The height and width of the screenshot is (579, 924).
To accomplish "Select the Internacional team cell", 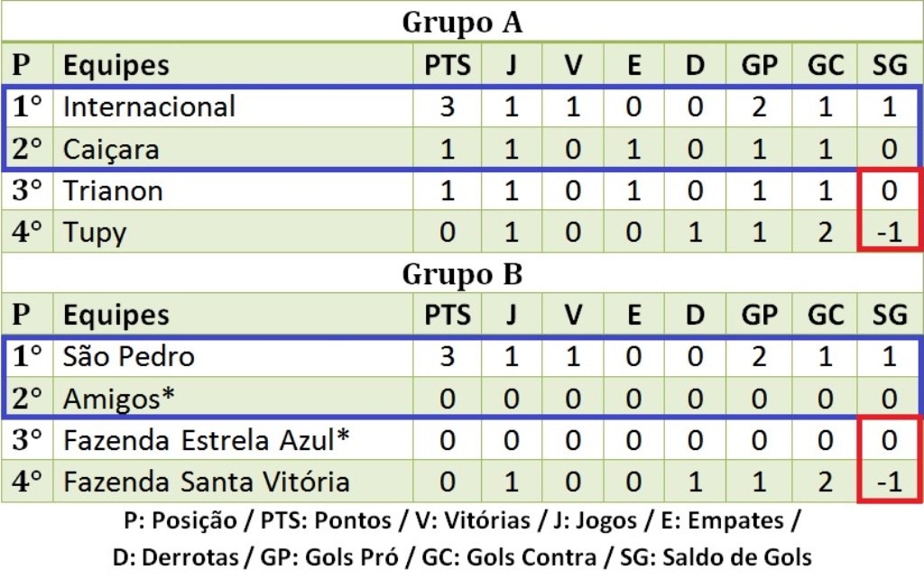I will click(x=150, y=106).
